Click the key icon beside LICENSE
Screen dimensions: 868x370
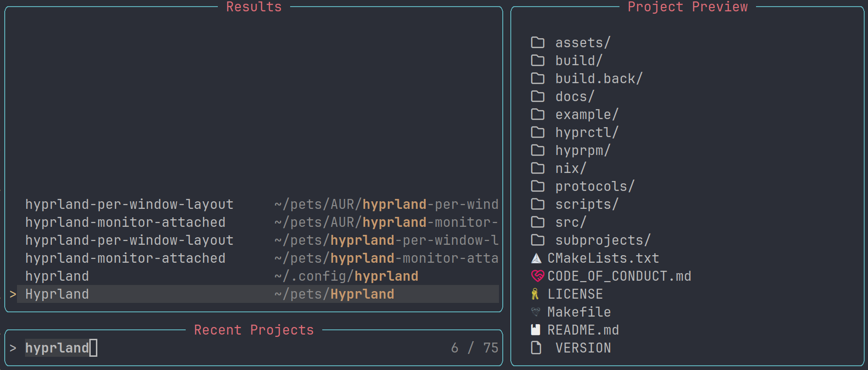pyautogui.click(x=535, y=294)
